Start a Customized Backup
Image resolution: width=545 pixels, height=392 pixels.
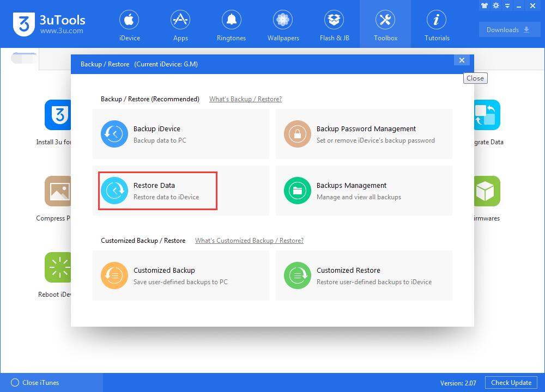[181, 275]
